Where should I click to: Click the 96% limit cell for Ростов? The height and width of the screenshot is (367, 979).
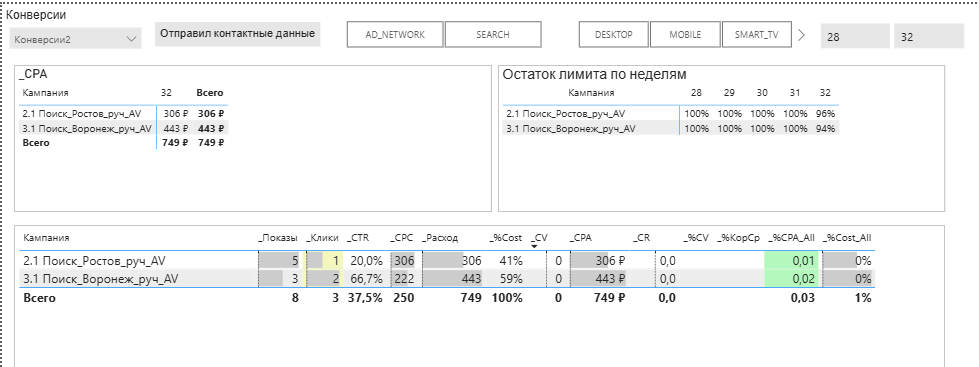point(825,114)
